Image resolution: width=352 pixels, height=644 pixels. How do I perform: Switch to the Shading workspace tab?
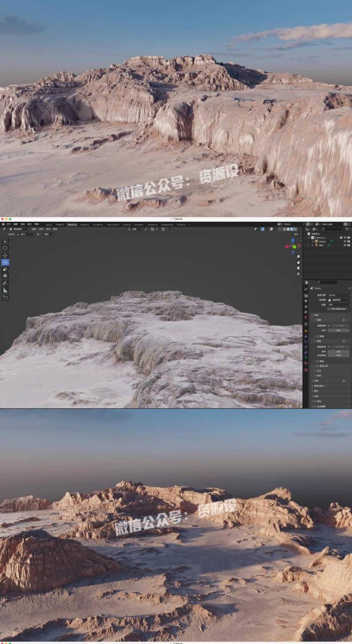127,224
